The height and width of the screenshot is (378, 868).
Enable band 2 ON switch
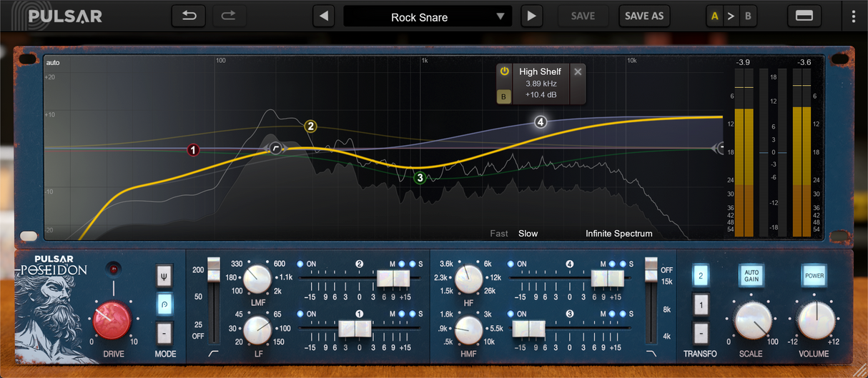(301, 264)
